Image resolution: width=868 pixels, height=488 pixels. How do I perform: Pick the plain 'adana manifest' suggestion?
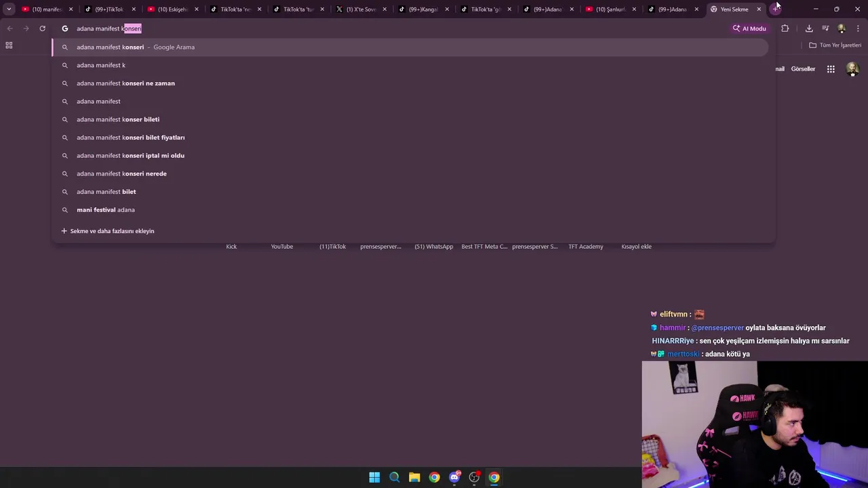[410, 102]
